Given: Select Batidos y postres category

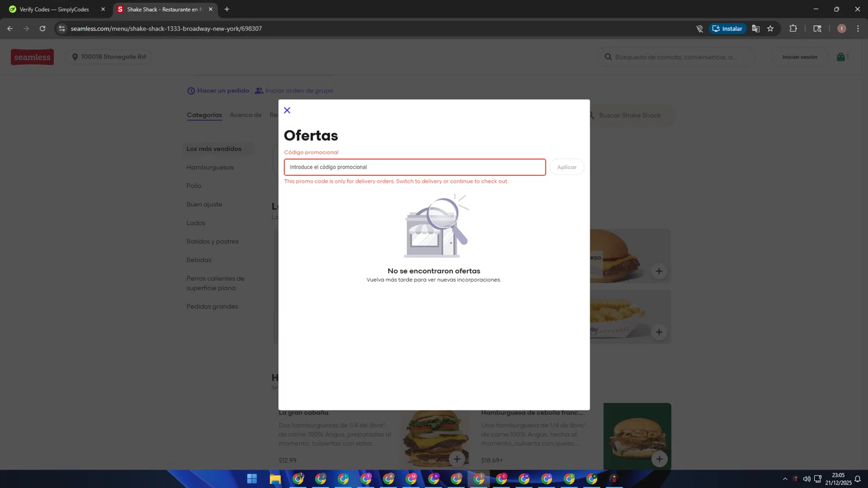Looking at the screenshot, I should click(x=212, y=241).
